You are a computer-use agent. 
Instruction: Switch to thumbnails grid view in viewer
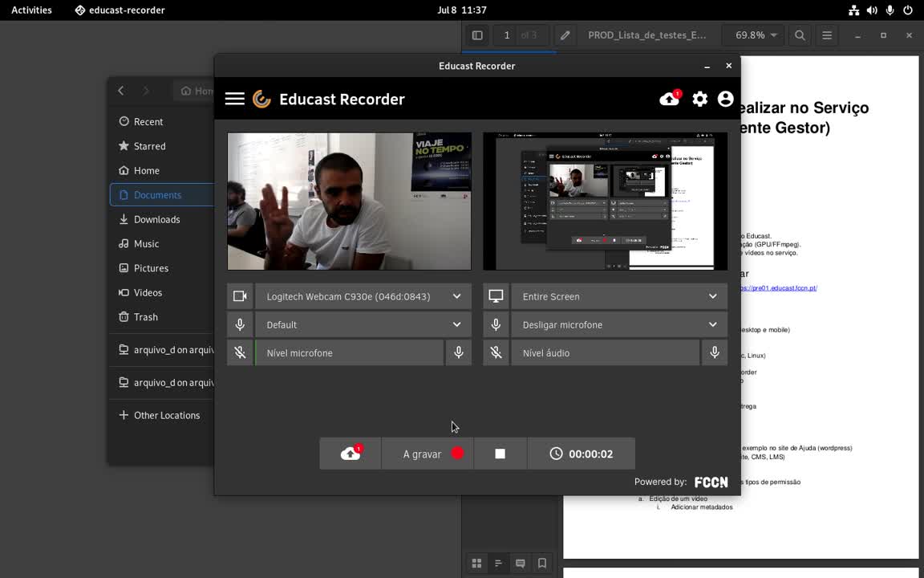[476, 564]
